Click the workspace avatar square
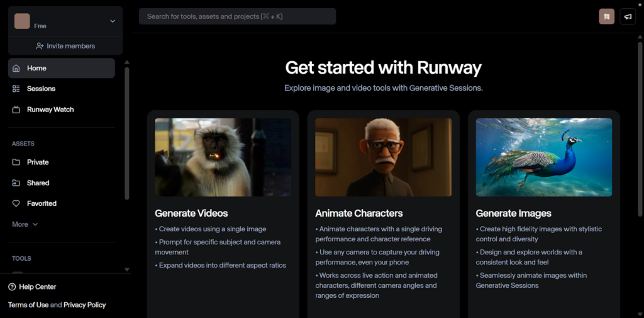The image size is (644, 318). pos(22,21)
